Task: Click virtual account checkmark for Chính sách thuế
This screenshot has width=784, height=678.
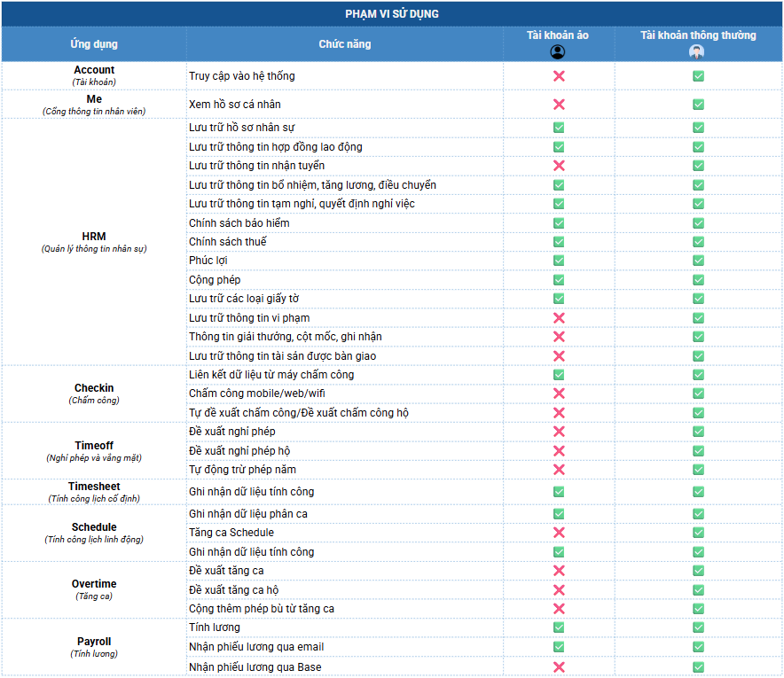Action: pos(559,242)
